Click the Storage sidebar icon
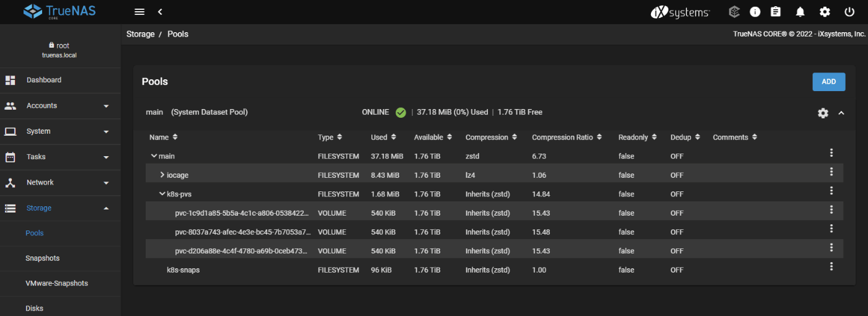 tap(10, 208)
